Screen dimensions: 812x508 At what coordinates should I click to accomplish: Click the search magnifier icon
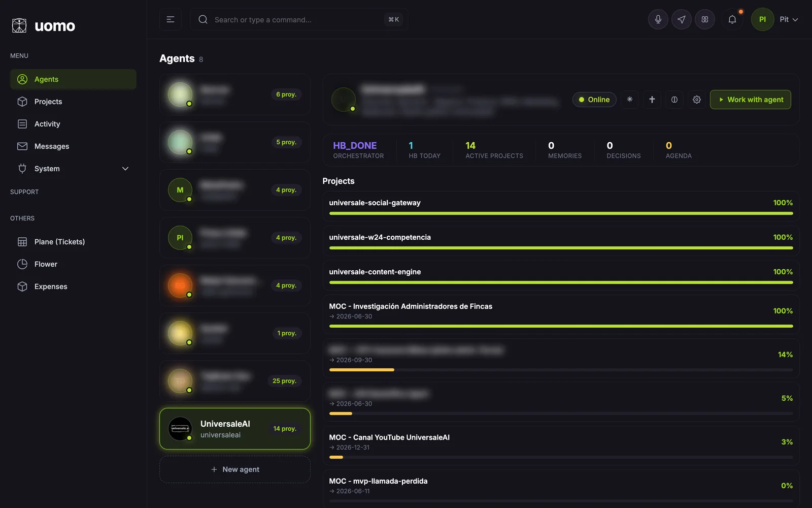203,19
